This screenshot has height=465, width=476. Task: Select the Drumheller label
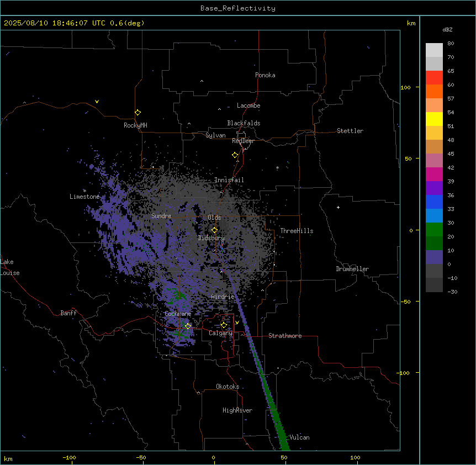click(352, 269)
